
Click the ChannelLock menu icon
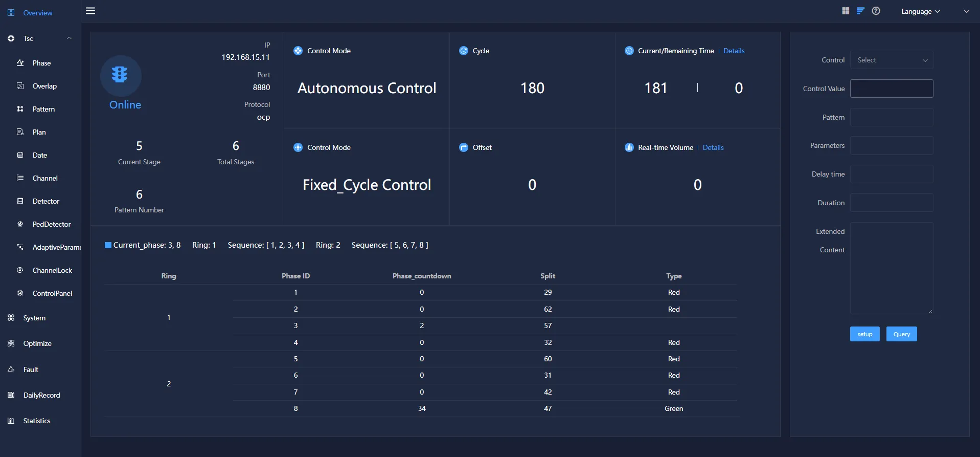(20, 270)
